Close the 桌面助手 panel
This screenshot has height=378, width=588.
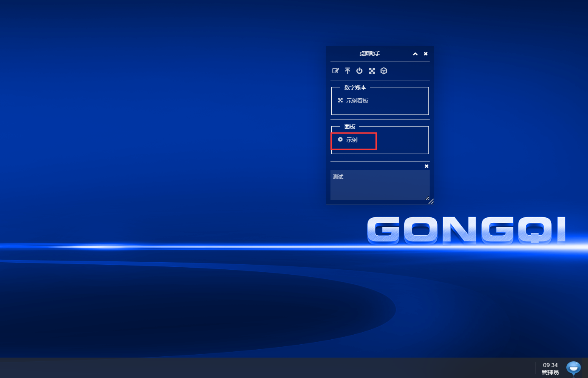coord(425,54)
